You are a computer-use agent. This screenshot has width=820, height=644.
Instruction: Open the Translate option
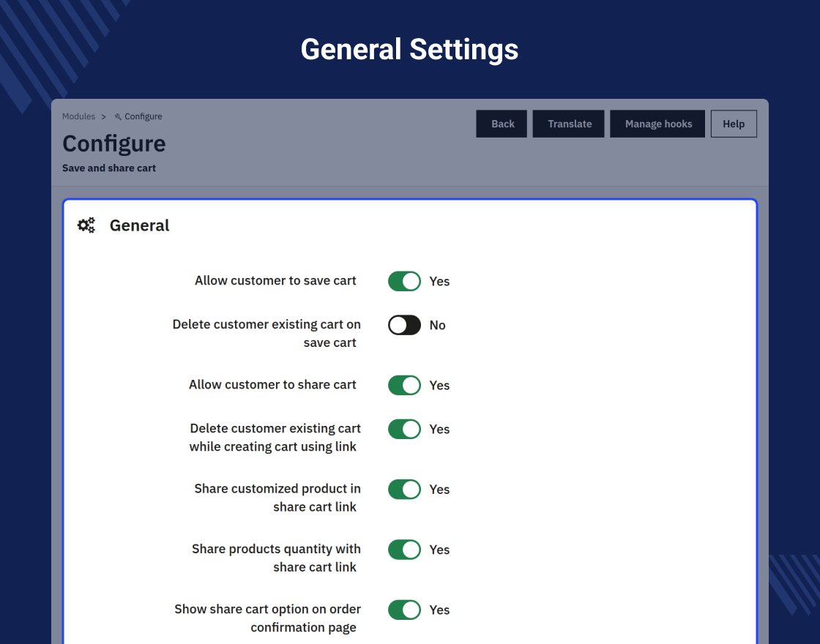coord(568,124)
